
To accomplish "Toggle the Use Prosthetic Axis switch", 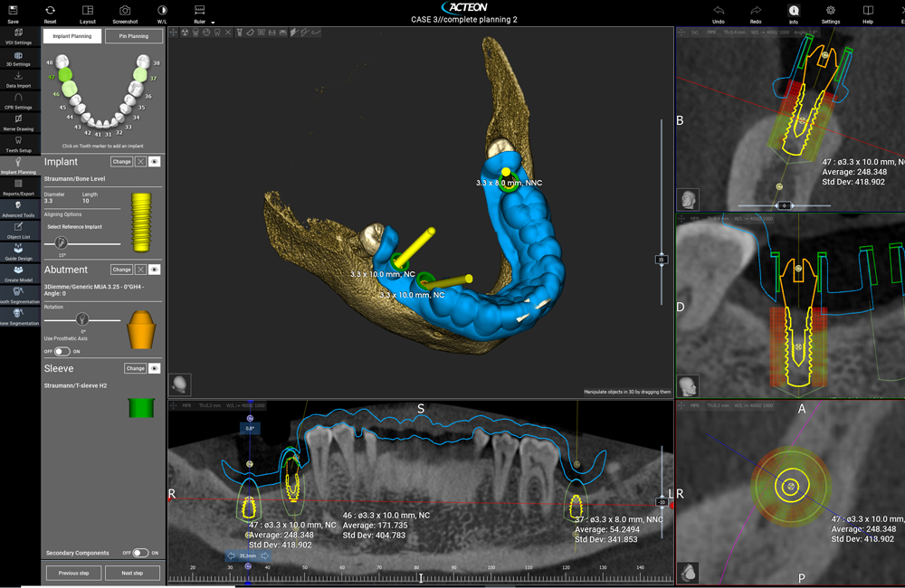I will tap(62, 351).
